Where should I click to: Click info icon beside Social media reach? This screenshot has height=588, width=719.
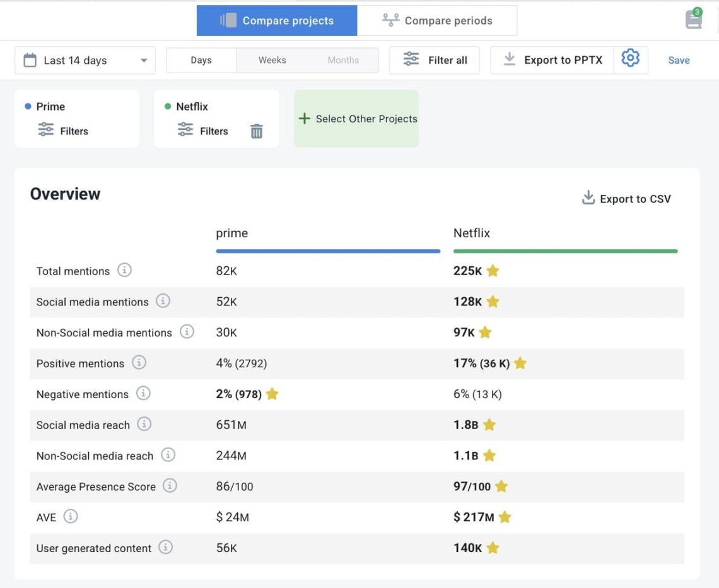point(144,425)
